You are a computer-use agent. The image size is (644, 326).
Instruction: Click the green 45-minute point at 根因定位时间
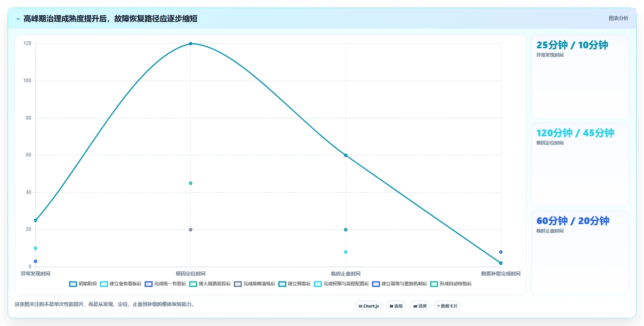coord(190,183)
